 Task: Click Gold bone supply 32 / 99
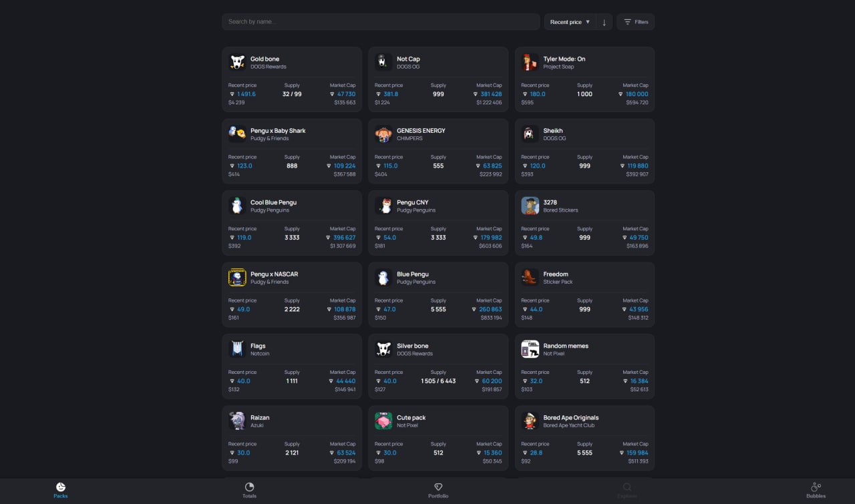(292, 94)
